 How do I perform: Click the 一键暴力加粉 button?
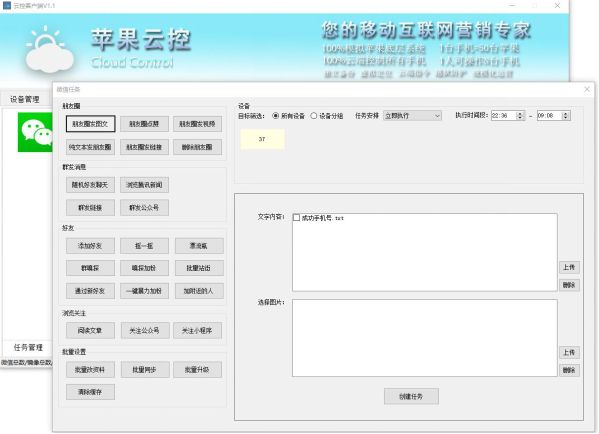coord(144,291)
